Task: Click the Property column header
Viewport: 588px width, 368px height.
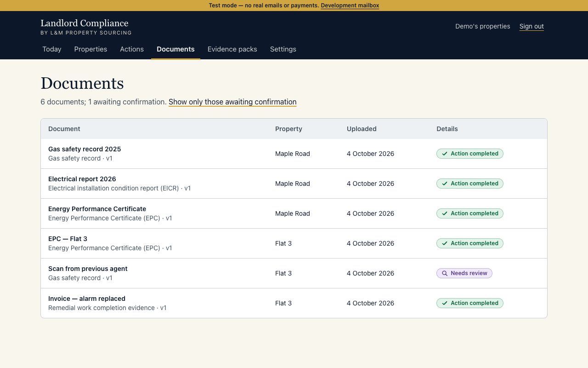Action: coord(288,129)
